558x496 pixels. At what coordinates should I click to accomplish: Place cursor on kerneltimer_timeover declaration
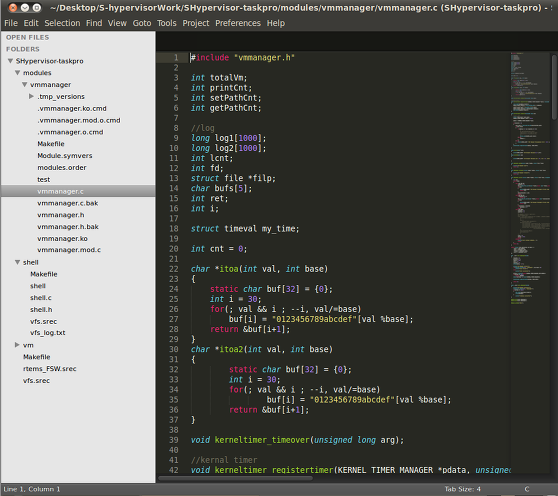pyautogui.click(x=263, y=440)
